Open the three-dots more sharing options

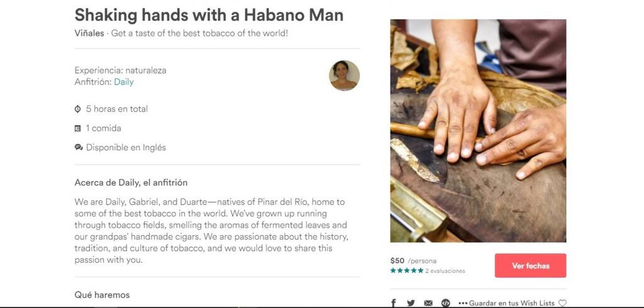[x=463, y=303]
